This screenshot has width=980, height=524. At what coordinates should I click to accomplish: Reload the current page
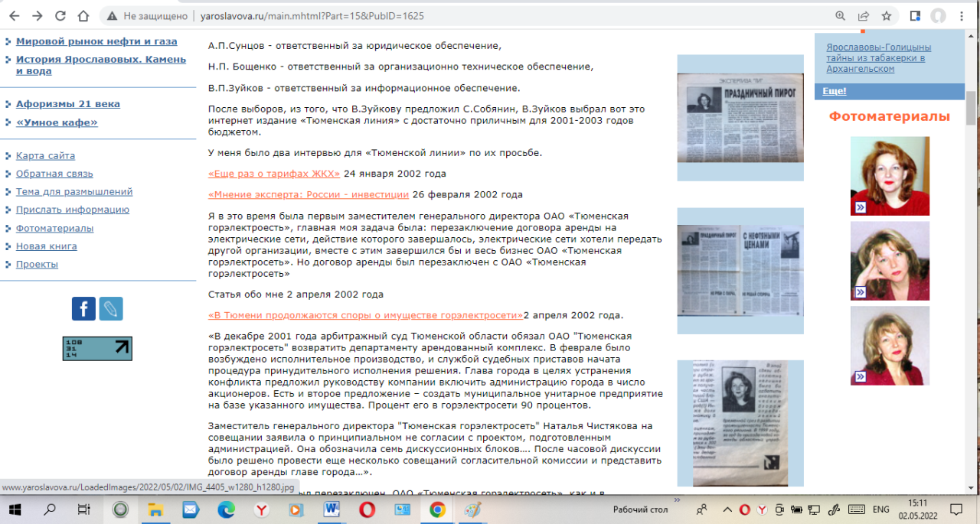click(x=60, y=15)
